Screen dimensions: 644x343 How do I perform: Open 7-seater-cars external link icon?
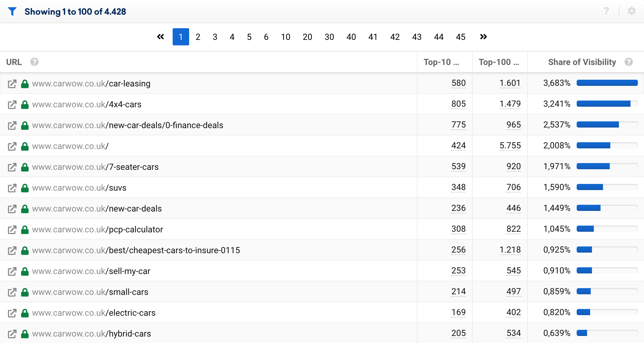click(12, 167)
